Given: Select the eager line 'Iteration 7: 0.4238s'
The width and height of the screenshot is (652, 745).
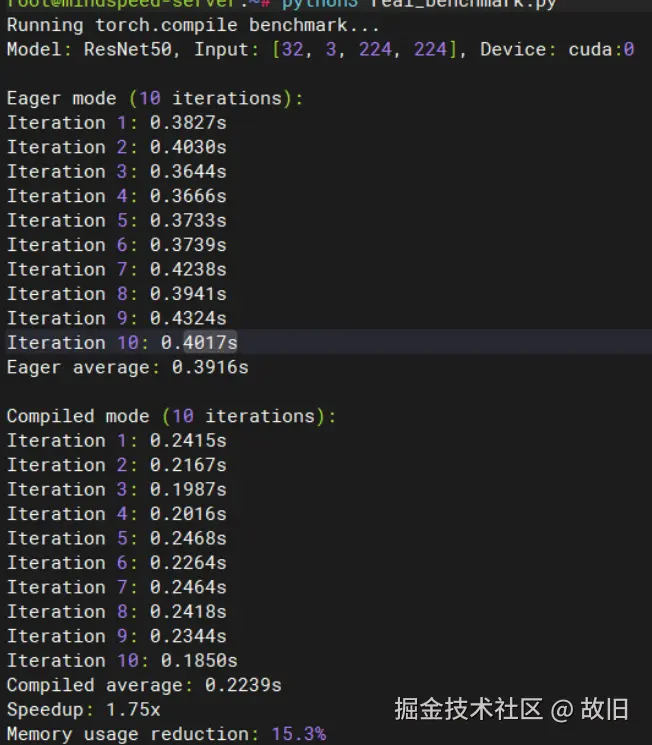Looking at the screenshot, I should pos(116,269).
